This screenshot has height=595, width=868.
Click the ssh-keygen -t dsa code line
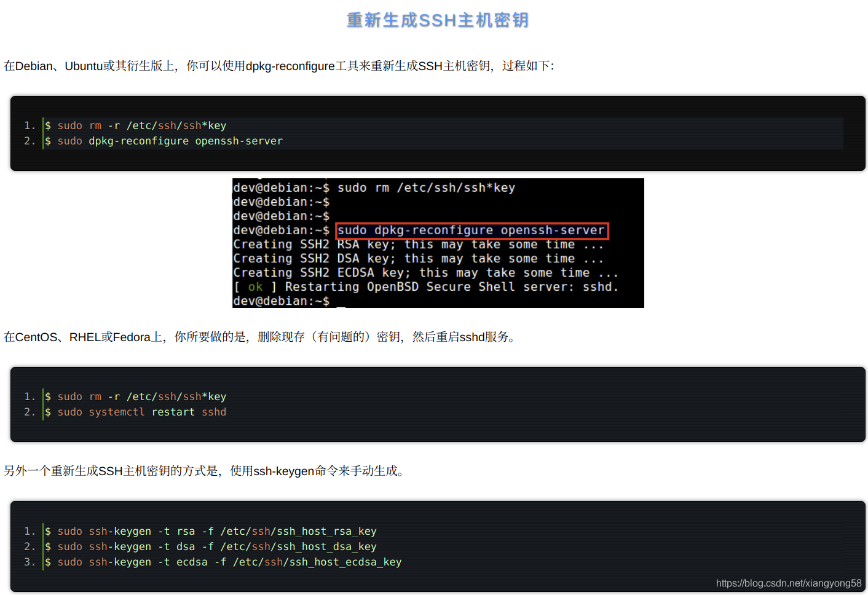click(x=210, y=546)
